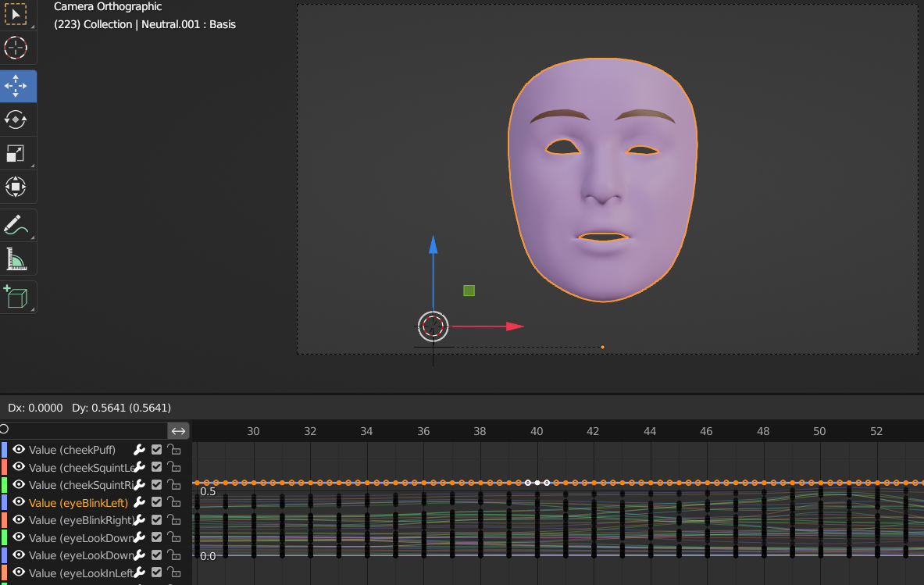Viewport: 924px width, 585px height.
Task: Hide the cheekSquintLe curve
Action: [x=19, y=467]
